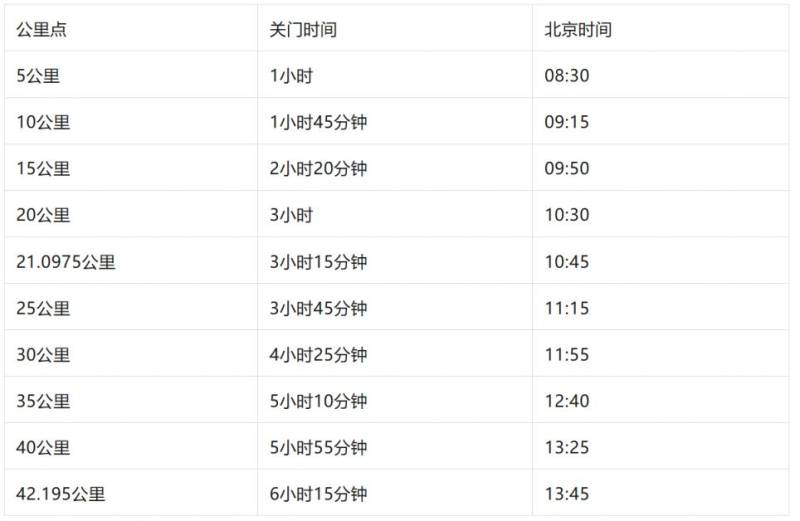Select the 15公里 cell
The height and width of the screenshot is (521, 800).
point(43,169)
